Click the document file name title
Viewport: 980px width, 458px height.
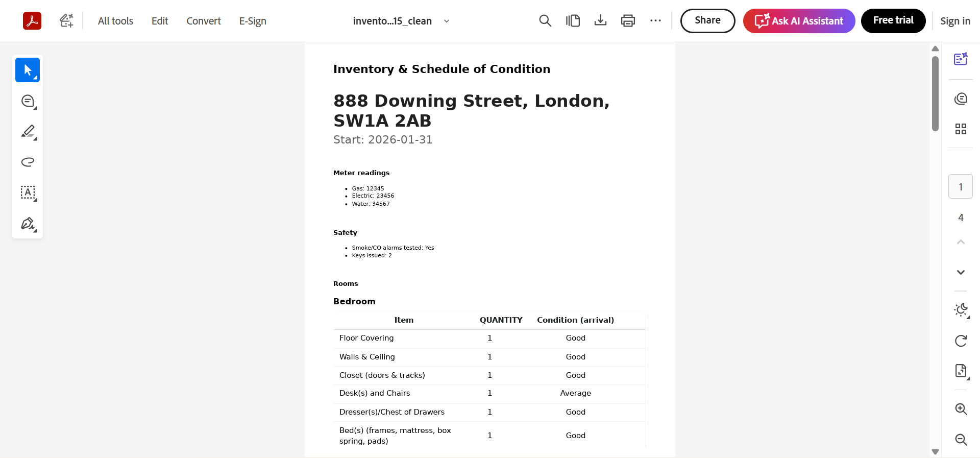tap(393, 21)
